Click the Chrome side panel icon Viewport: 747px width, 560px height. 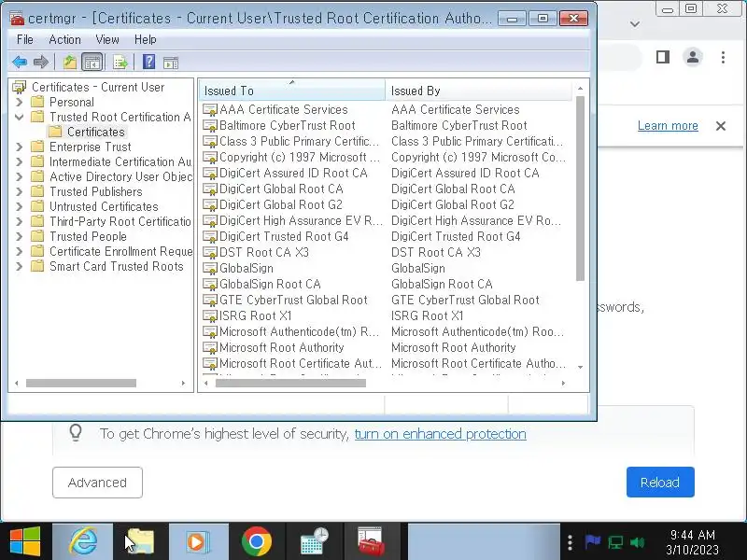[663, 57]
